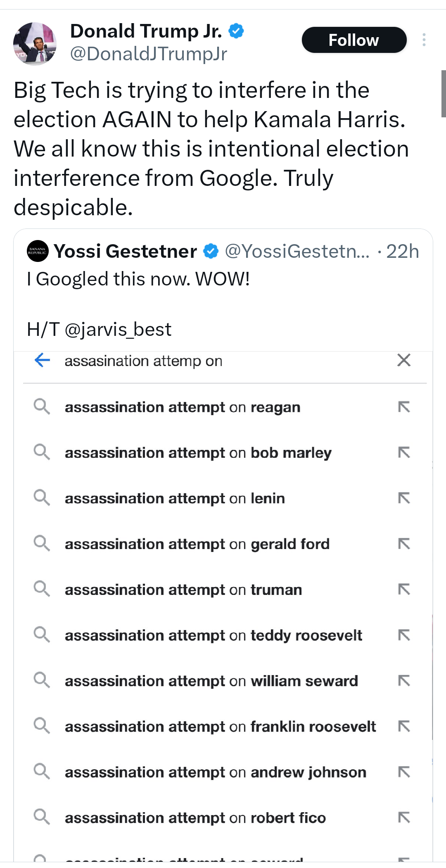446x868 pixels.
Task: Click the arrow icon beside gerald ford
Action: click(404, 544)
